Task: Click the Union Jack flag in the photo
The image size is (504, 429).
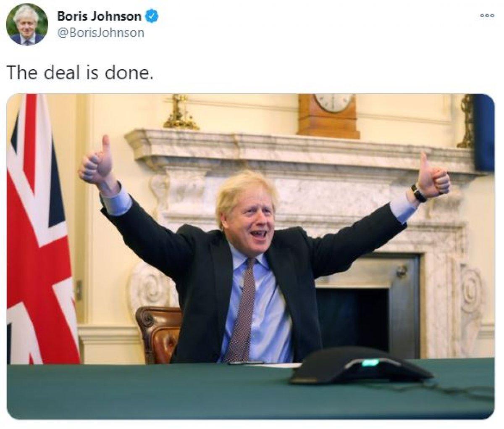Action: click(42, 229)
